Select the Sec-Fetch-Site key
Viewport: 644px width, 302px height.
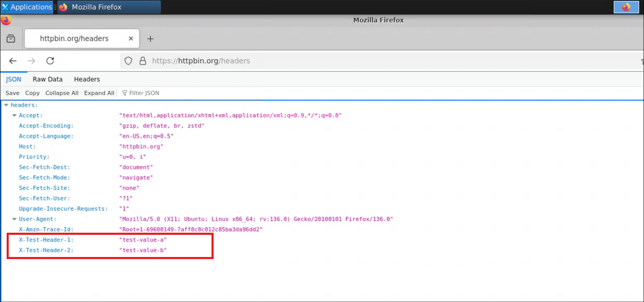(45, 188)
